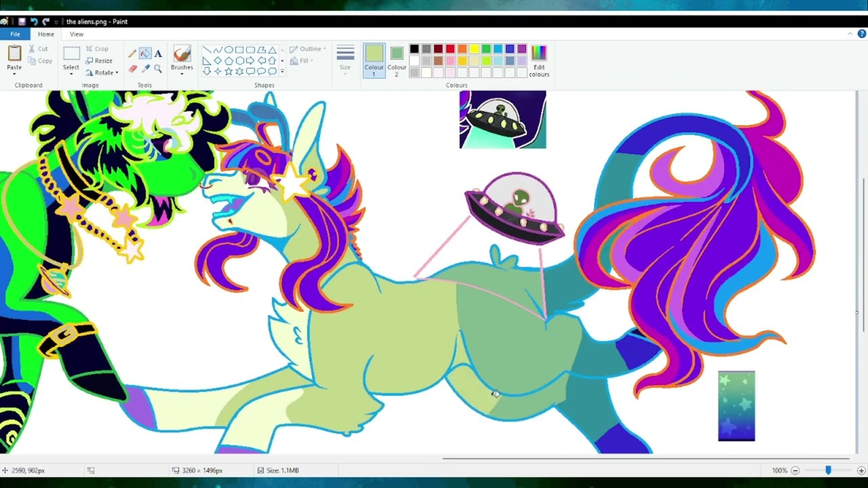Image resolution: width=868 pixels, height=488 pixels.
Task: Click the 'Size: 1.1MB' status text
Action: 283,470
